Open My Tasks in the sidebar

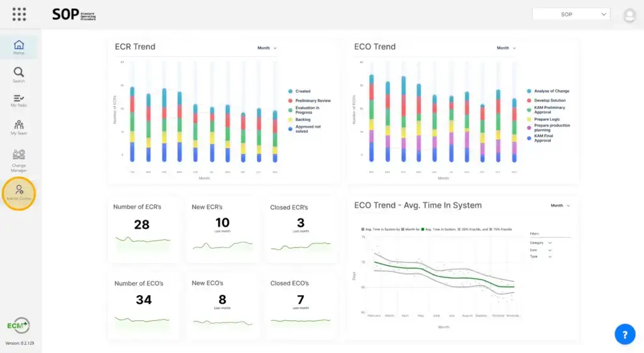19,101
